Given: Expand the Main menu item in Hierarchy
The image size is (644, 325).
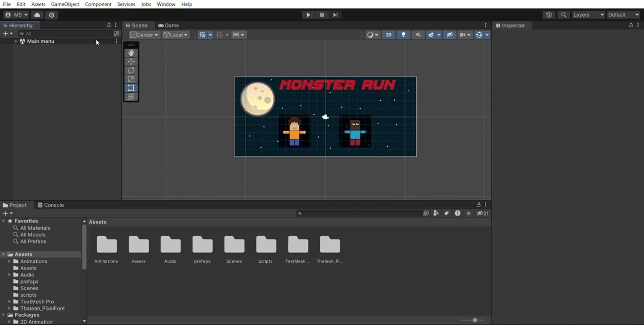Looking at the screenshot, I should (15, 41).
